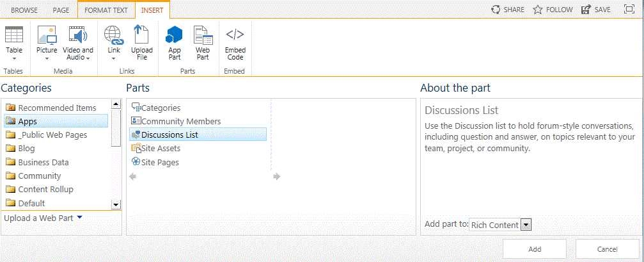Viewport: 644px width, 262px height.
Task: Click the Upload File icon
Action: 142,35
